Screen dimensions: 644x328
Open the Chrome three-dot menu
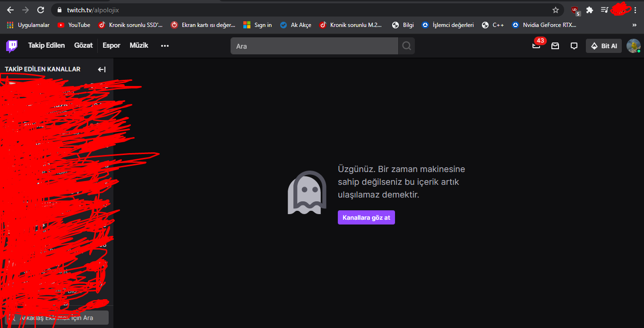click(635, 10)
